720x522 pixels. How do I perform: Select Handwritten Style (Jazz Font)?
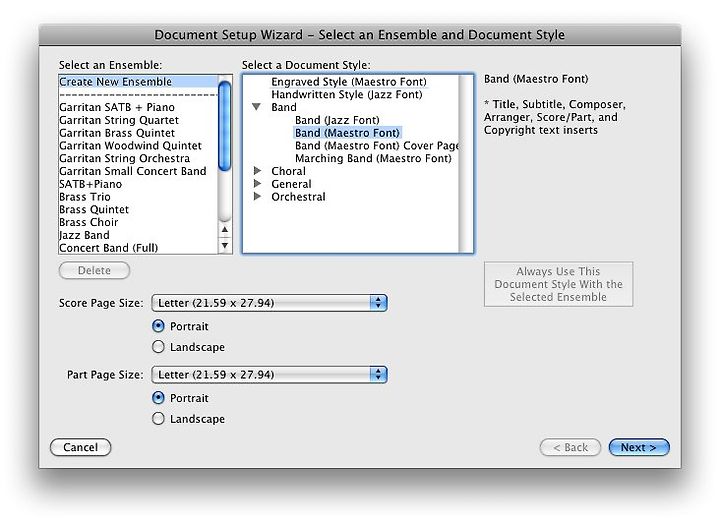(x=347, y=95)
